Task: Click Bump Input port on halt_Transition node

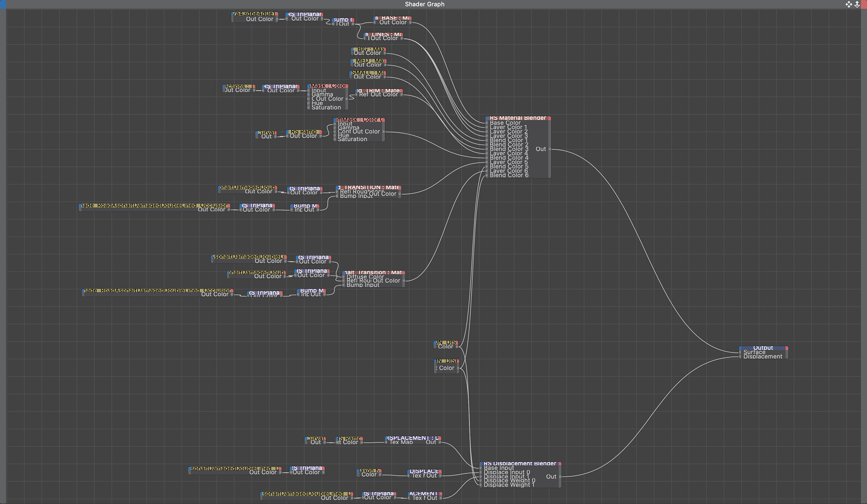Action: coord(344,285)
